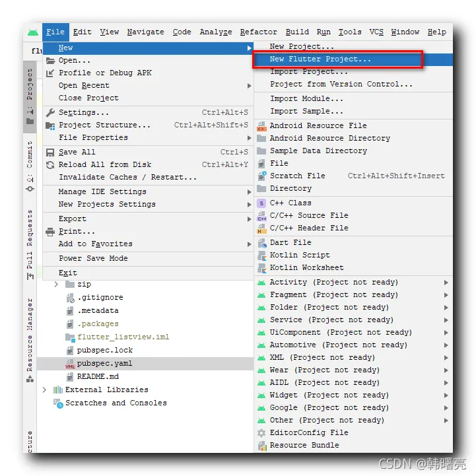Click the Settings wrench icon
476x476 pixels.
tap(50, 113)
